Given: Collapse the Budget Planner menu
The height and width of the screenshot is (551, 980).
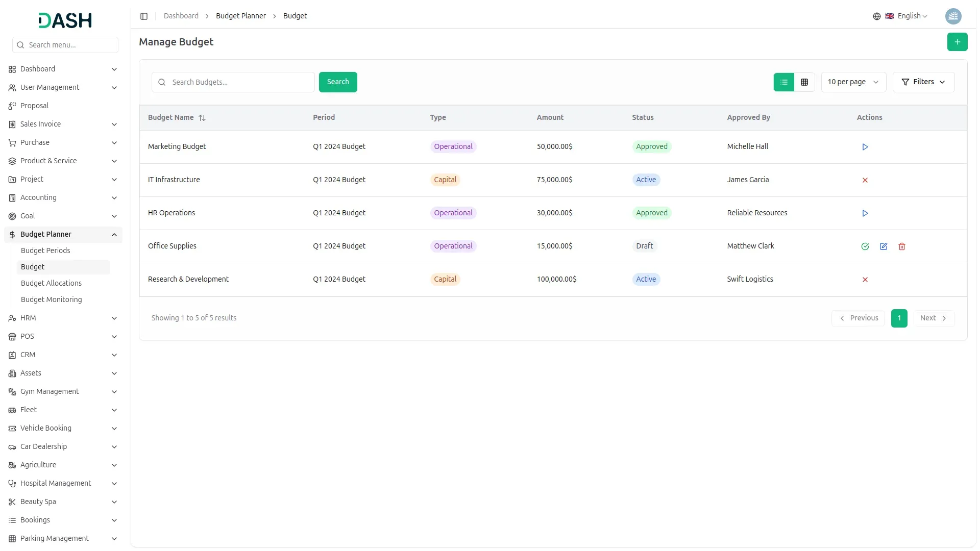Looking at the screenshot, I should click(x=114, y=235).
